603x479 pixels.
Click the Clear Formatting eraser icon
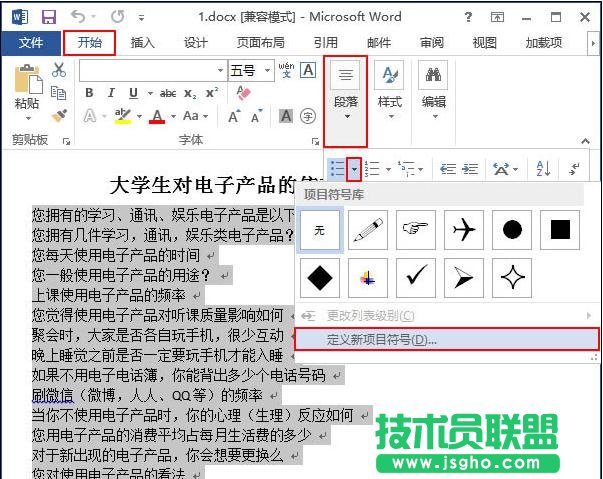[243, 93]
